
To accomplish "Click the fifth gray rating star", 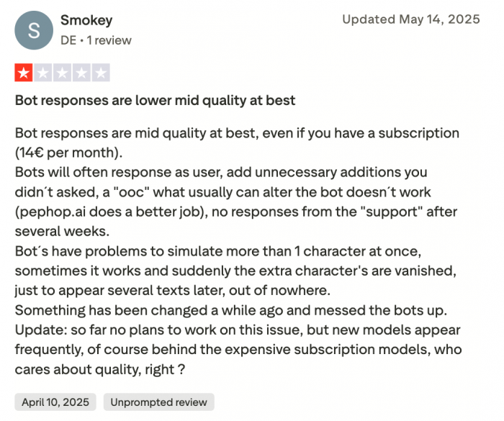I will tap(101, 73).
